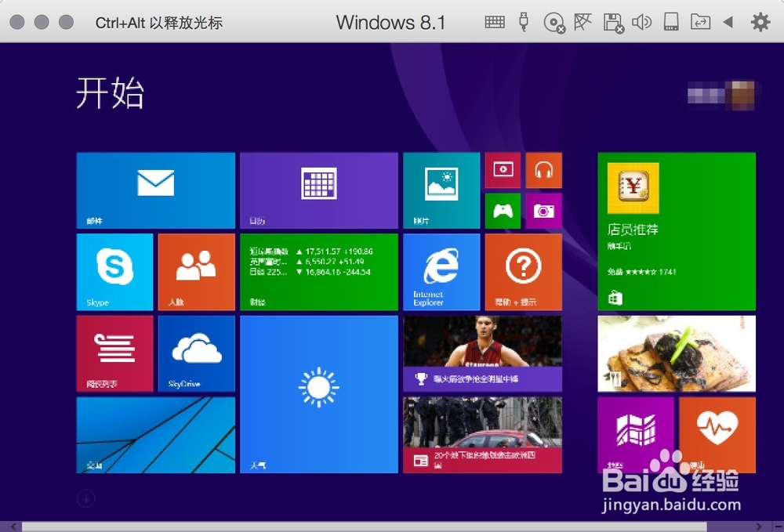Mute audio using the speaker toolbar icon
784x532 pixels.
coord(643,22)
